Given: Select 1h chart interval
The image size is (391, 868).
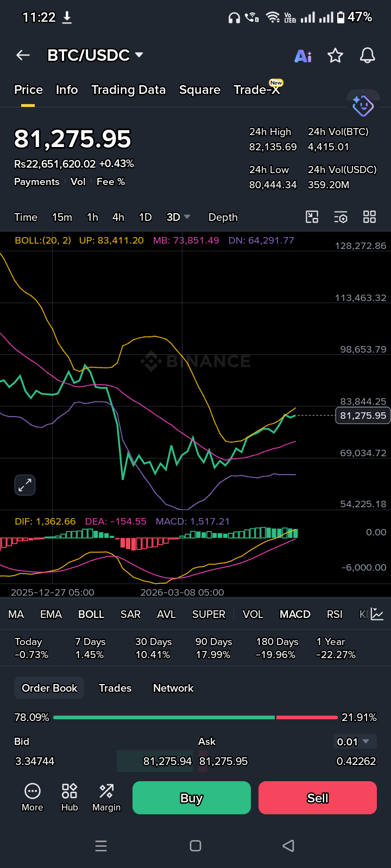Looking at the screenshot, I should [92, 217].
